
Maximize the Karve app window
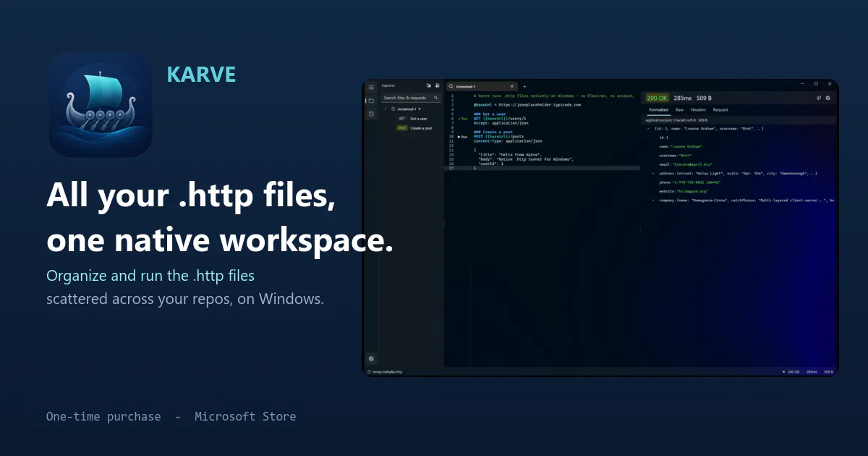816,84
